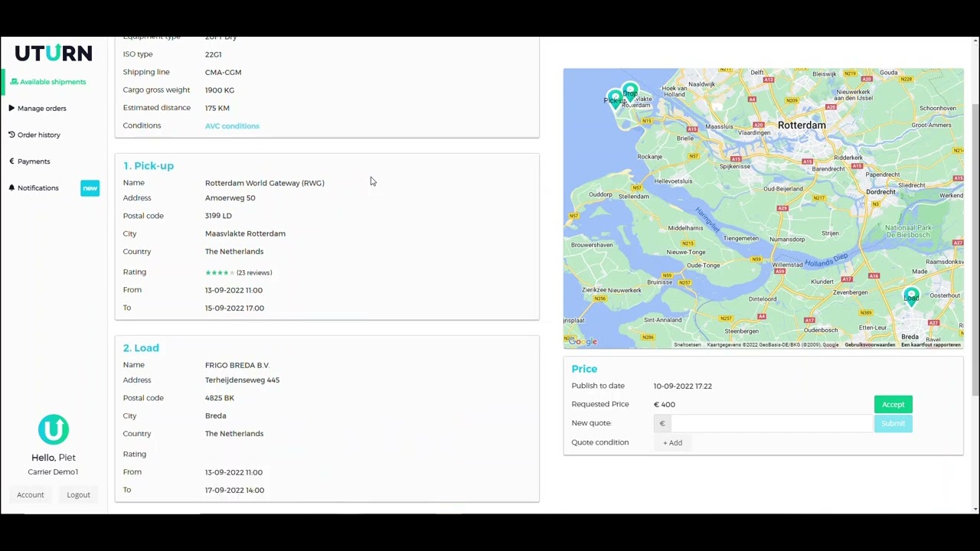Click cargo gross weight '1900 KG'
This screenshot has height=551, width=980.
pyautogui.click(x=220, y=90)
